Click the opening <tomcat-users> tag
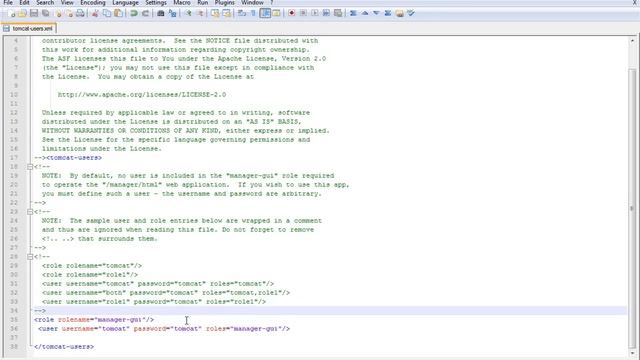The height and width of the screenshot is (360, 640). [74, 158]
